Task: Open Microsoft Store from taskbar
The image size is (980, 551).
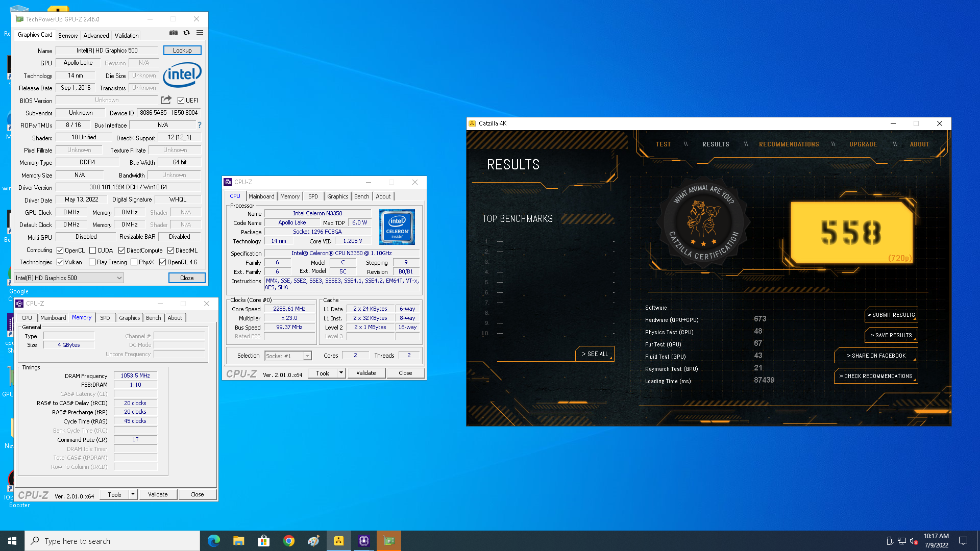Action: [264, 541]
